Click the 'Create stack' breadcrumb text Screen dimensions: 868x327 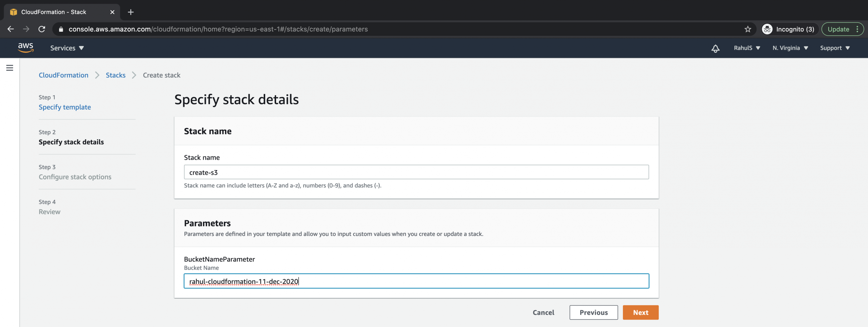click(161, 75)
